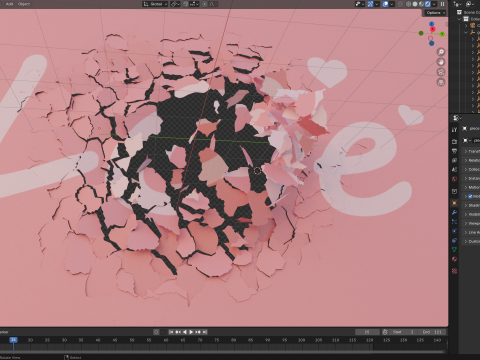This screenshot has width=480, height=360.
Task: Switch to rendered viewport shading
Action: (428, 4)
